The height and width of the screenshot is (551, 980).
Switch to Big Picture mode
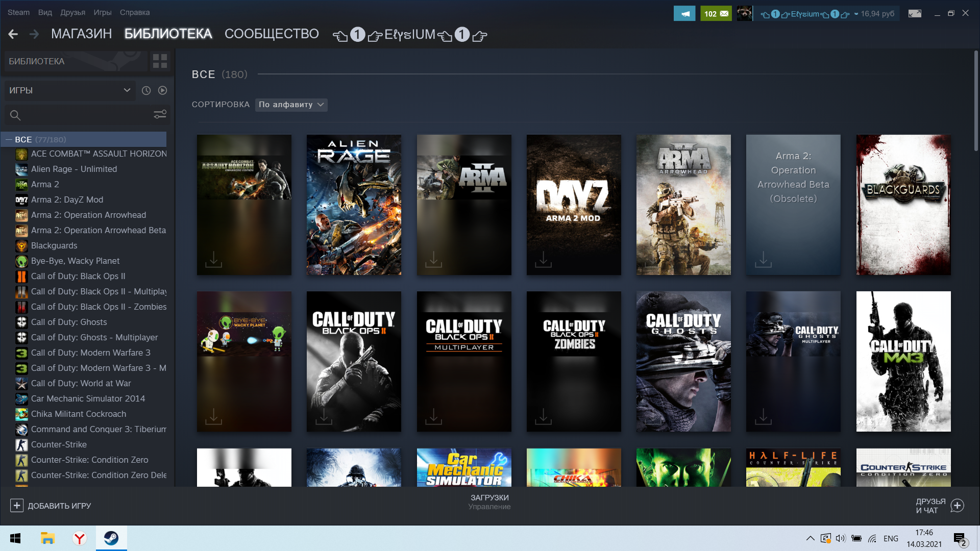point(915,14)
